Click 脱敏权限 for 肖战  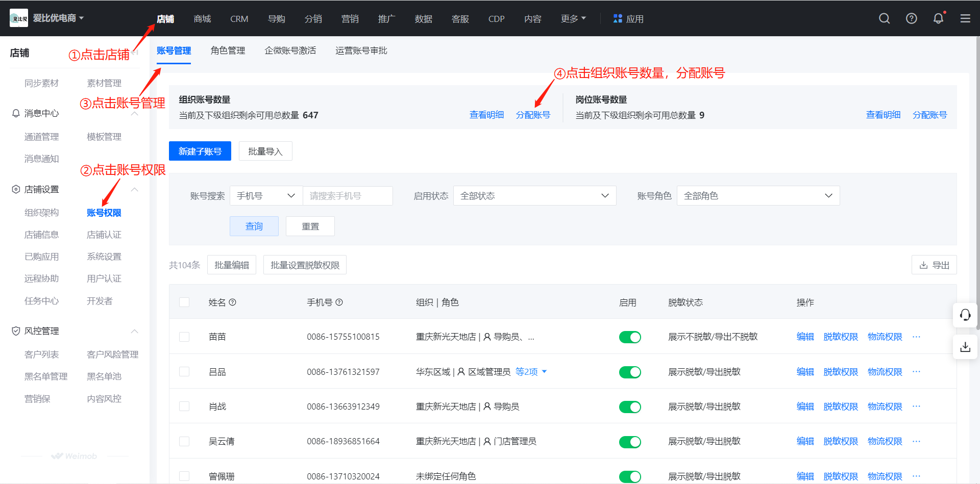841,406
